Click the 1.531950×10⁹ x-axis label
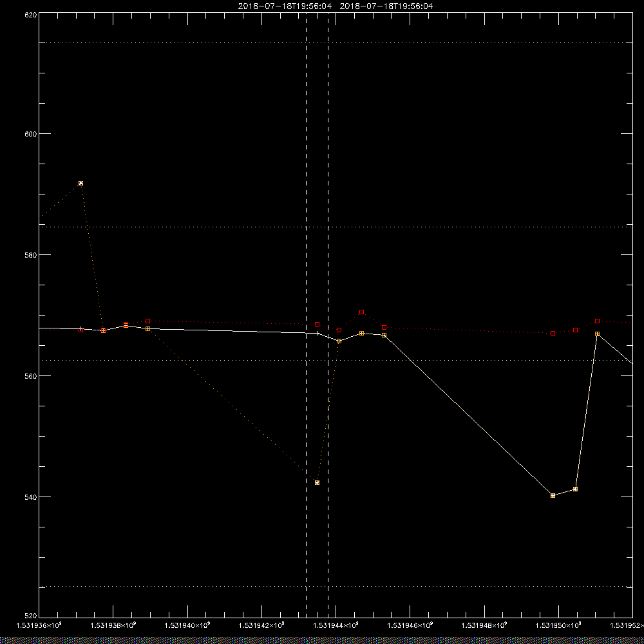644x644 pixels. tap(560, 625)
